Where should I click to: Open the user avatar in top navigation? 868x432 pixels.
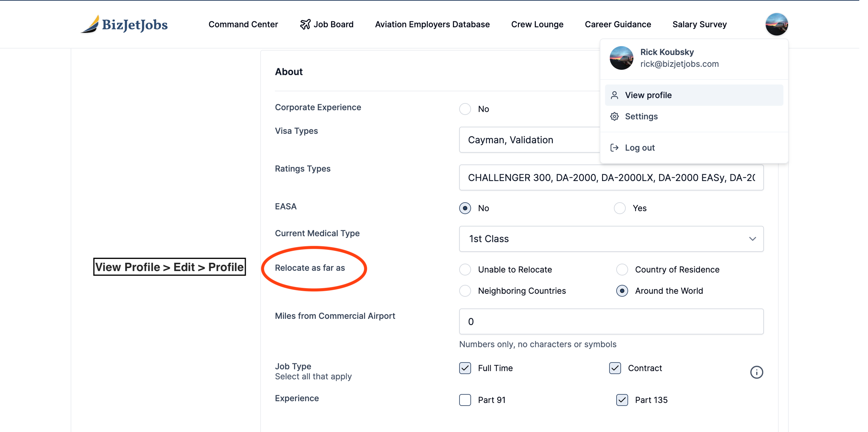point(776,24)
